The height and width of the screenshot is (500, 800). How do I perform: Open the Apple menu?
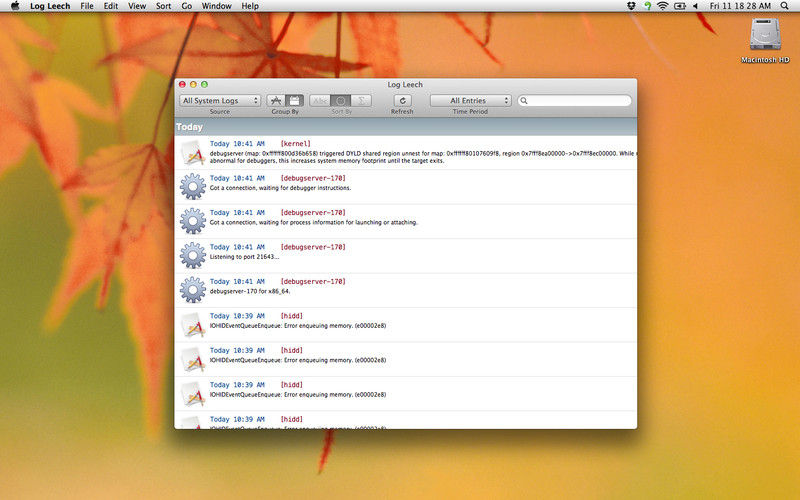(15, 6)
